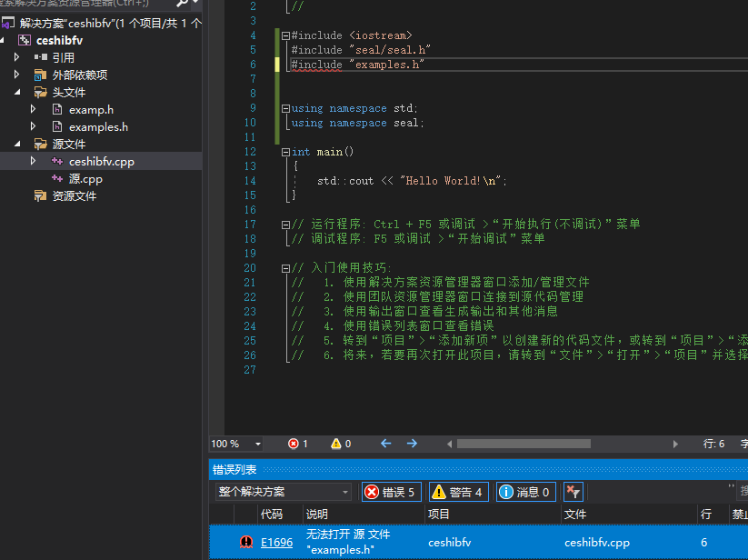This screenshot has width=748, height=560.
Task: Click line number 12 in the gutter
Action: click(250, 152)
